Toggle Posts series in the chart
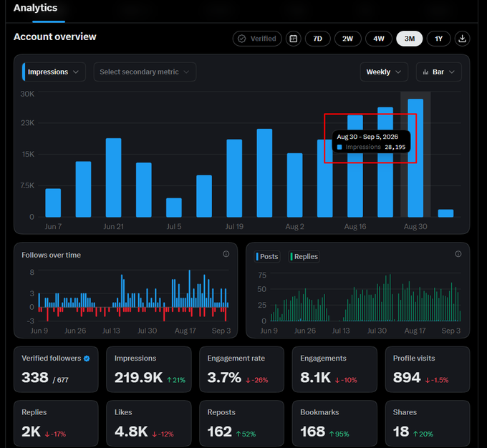 (x=267, y=256)
